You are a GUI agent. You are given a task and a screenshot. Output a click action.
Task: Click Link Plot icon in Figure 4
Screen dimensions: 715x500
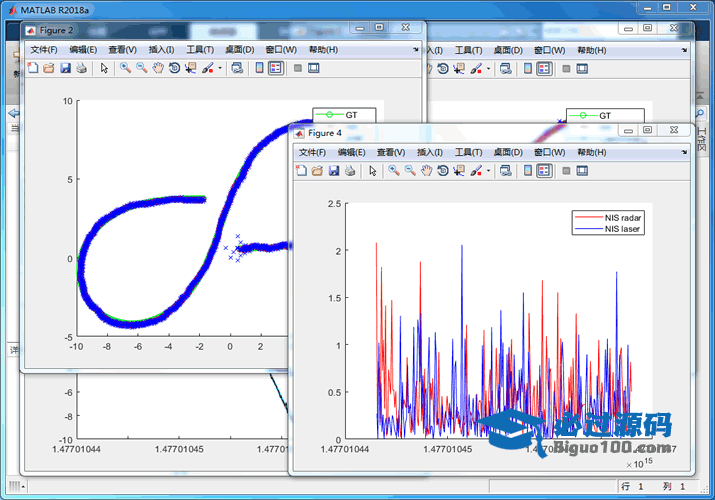[x=506, y=171]
